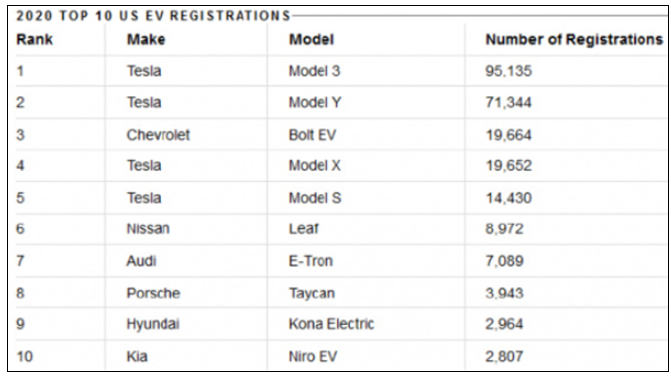
Task: Click the 95,135 registrations value
Action: (x=508, y=71)
